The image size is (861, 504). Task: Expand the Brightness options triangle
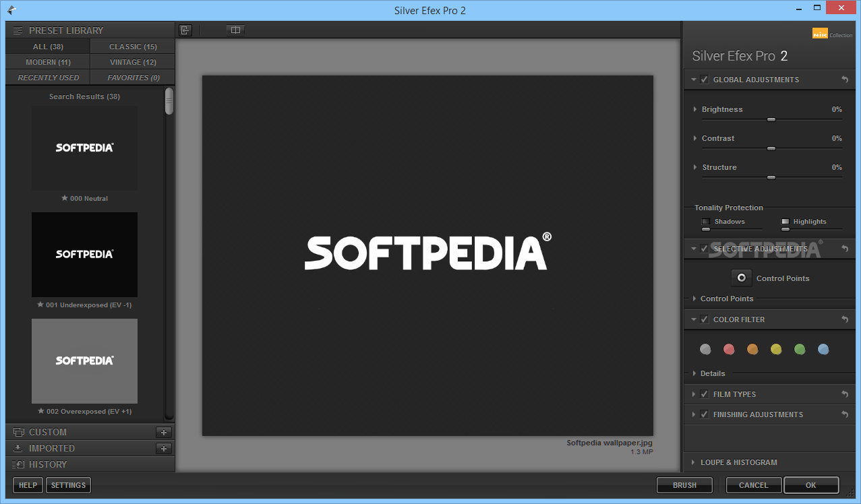click(695, 109)
